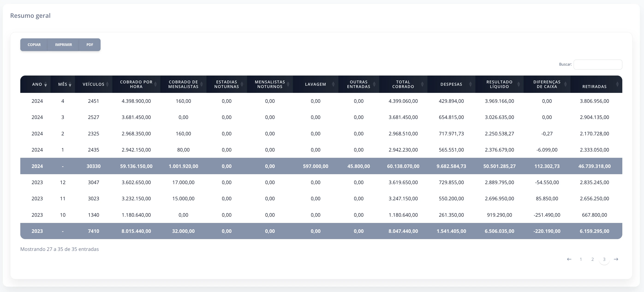
Task: Sort by COBRADO POR HORA header
Action: coord(136,84)
